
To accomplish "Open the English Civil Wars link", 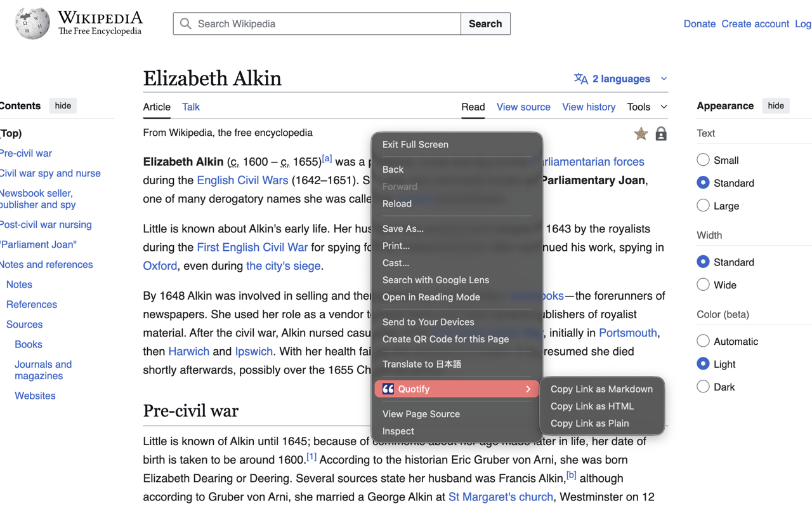I will (242, 180).
